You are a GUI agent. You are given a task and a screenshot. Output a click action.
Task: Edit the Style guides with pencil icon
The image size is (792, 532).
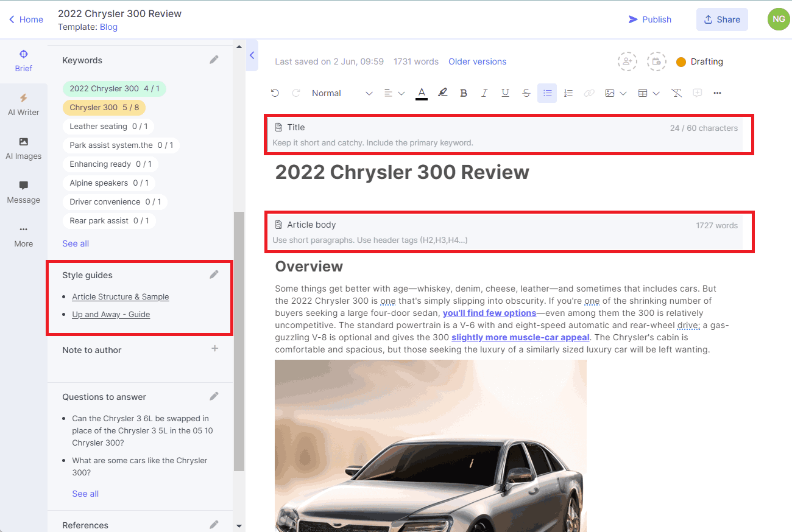214,275
